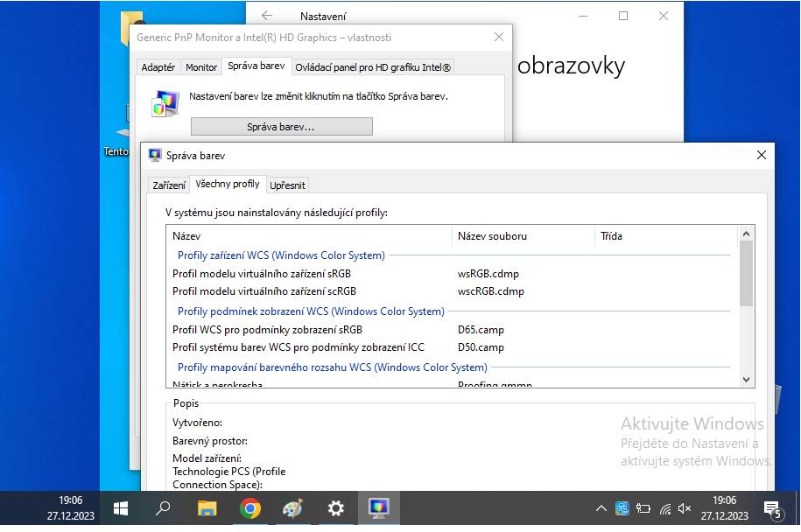The image size is (801, 532).
Task: Select the group Profily podmínek zobrazení WCS
Action: pos(311,311)
